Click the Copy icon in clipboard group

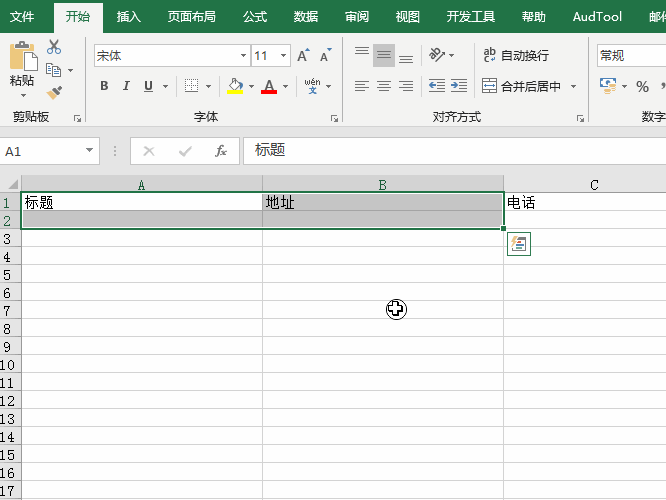[x=54, y=70]
